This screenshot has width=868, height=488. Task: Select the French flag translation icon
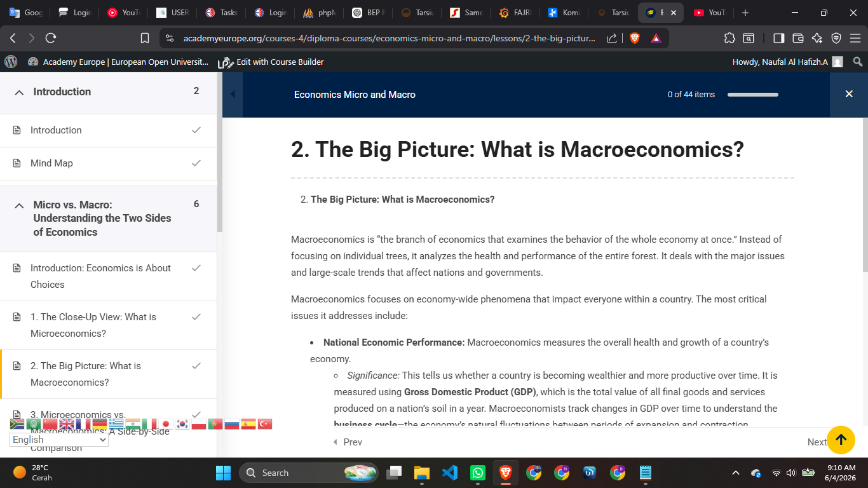(x=83, y=424)
